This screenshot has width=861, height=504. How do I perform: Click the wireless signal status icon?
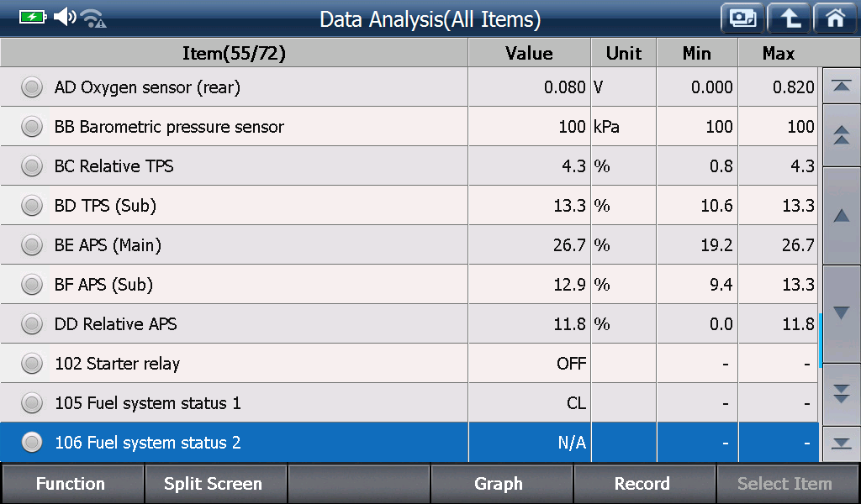tap(93, 18)
